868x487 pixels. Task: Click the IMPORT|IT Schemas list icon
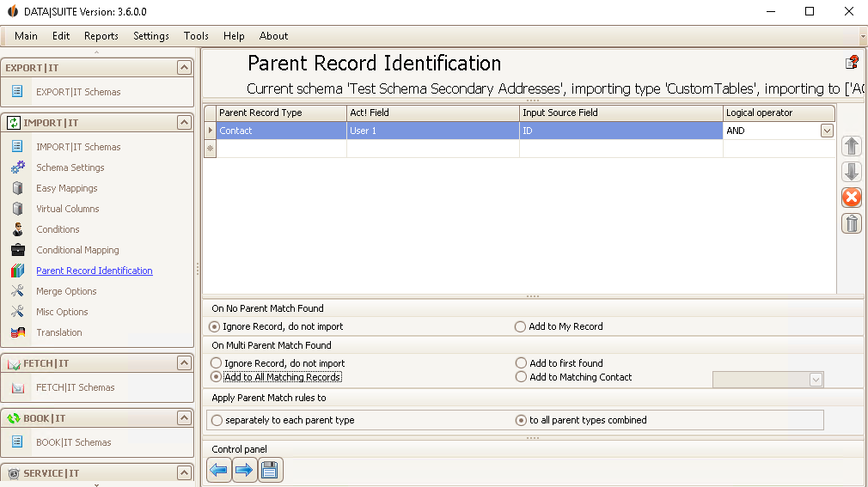(x=17, y=146)
